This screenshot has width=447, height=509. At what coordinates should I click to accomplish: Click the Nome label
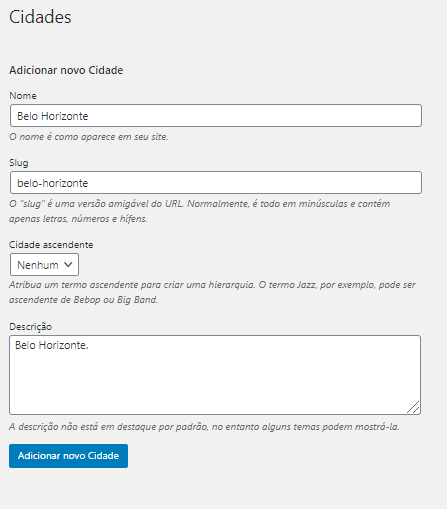[x=23, y=96]
